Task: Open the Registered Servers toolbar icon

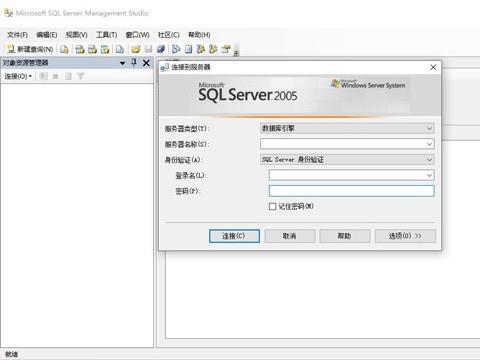Action: (x=176, y=49)
